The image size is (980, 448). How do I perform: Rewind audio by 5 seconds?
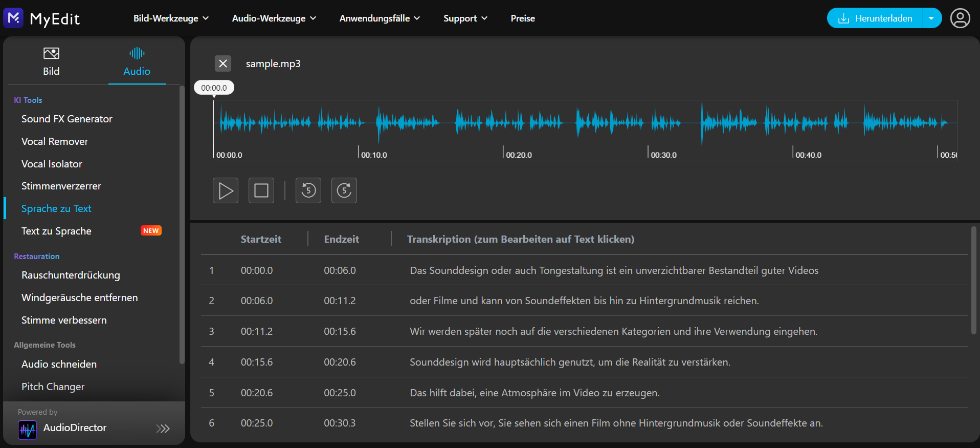(x=308, y=190)
